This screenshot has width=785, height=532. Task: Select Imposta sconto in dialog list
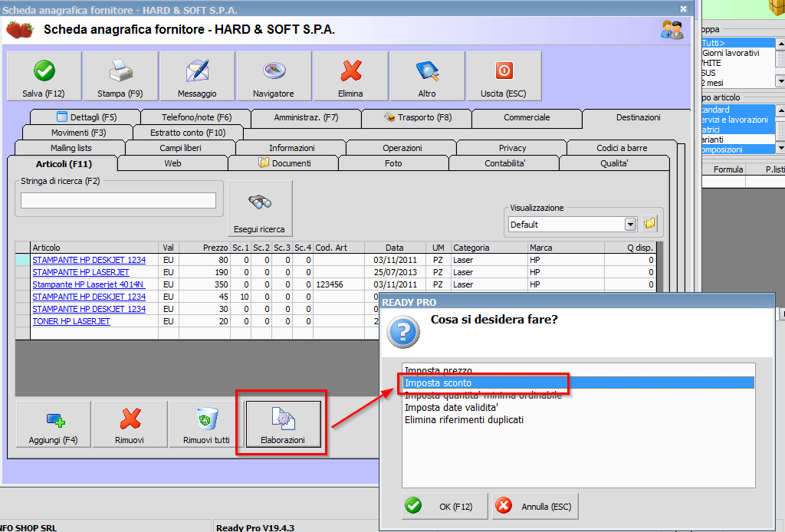(578, 383)
